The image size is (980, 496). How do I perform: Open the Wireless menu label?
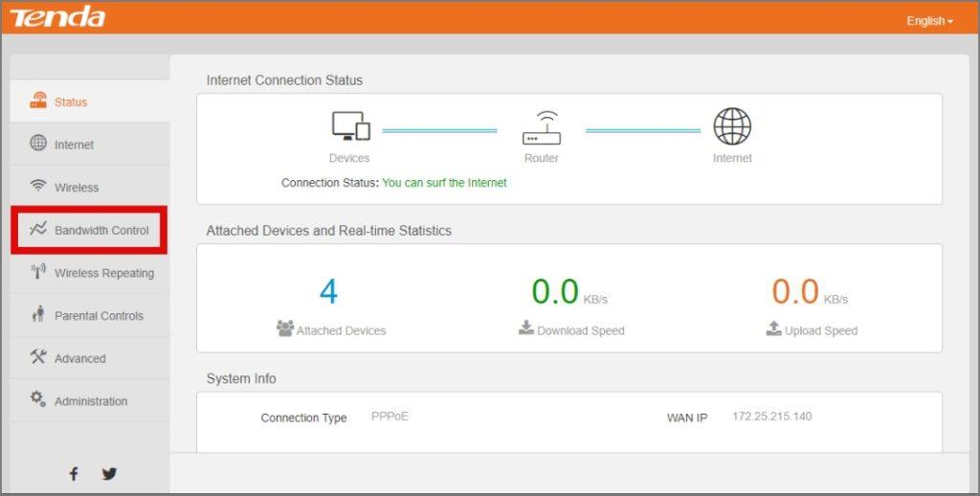(77, 188)
